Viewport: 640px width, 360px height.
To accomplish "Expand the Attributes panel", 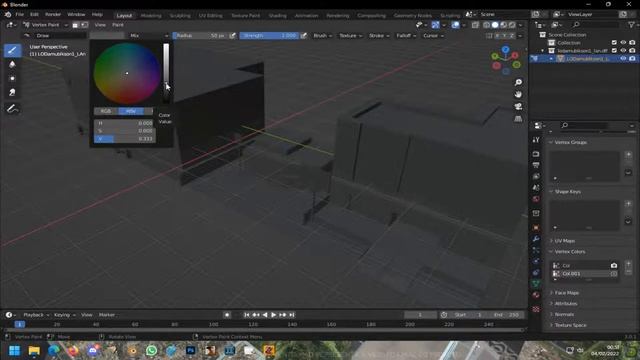I will [566, 303].
